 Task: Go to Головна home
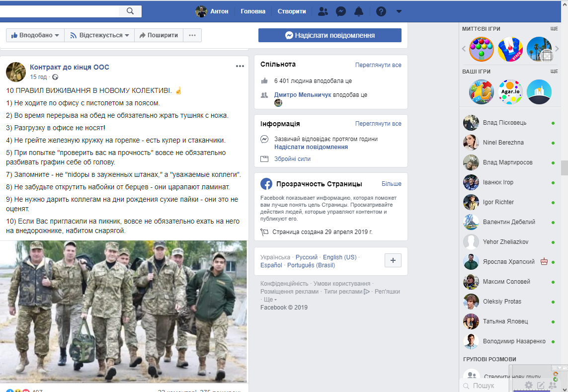(x=253, y=11)
